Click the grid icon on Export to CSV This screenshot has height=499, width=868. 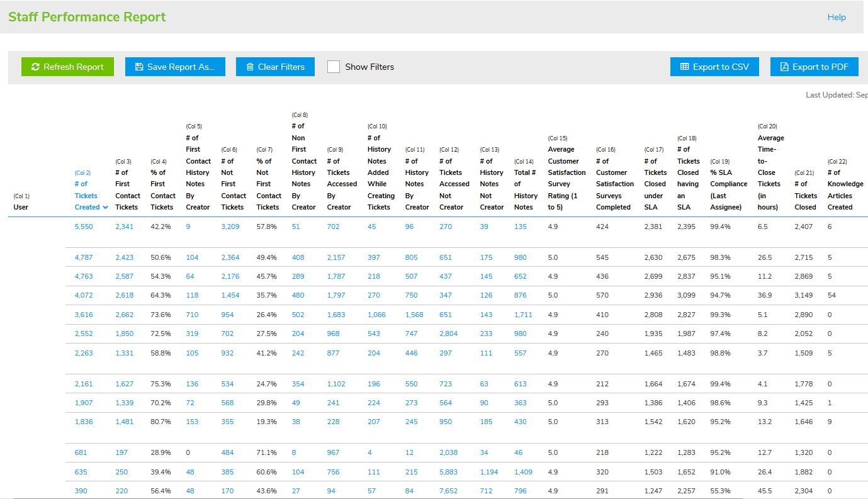pyautogui.click(x=684, y=67)
